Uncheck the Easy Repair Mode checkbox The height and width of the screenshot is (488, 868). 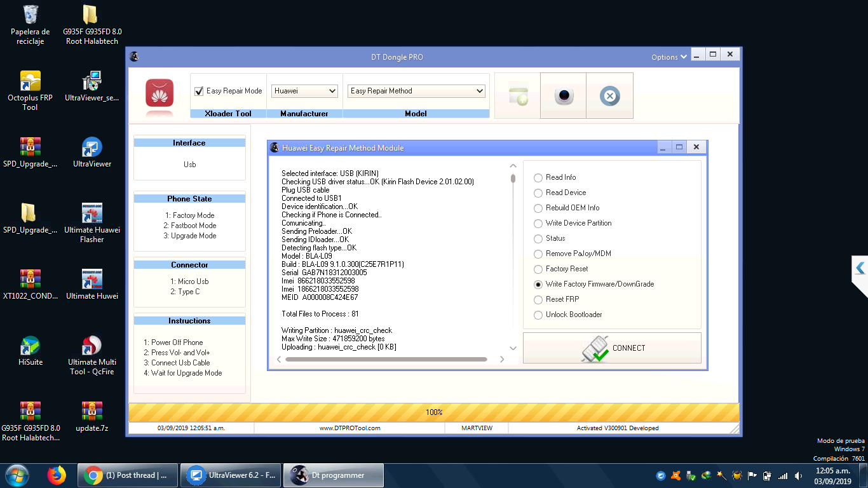tap(199, 91)
